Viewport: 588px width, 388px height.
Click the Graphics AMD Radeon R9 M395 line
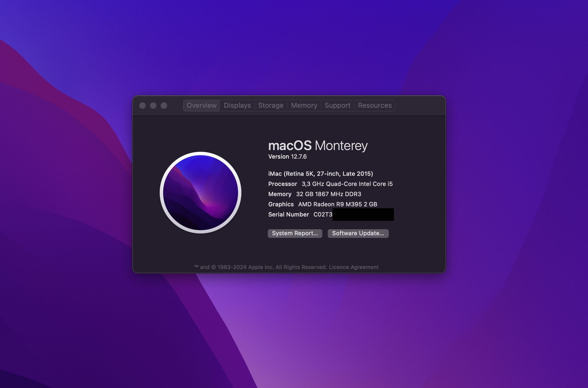point(323,204)
